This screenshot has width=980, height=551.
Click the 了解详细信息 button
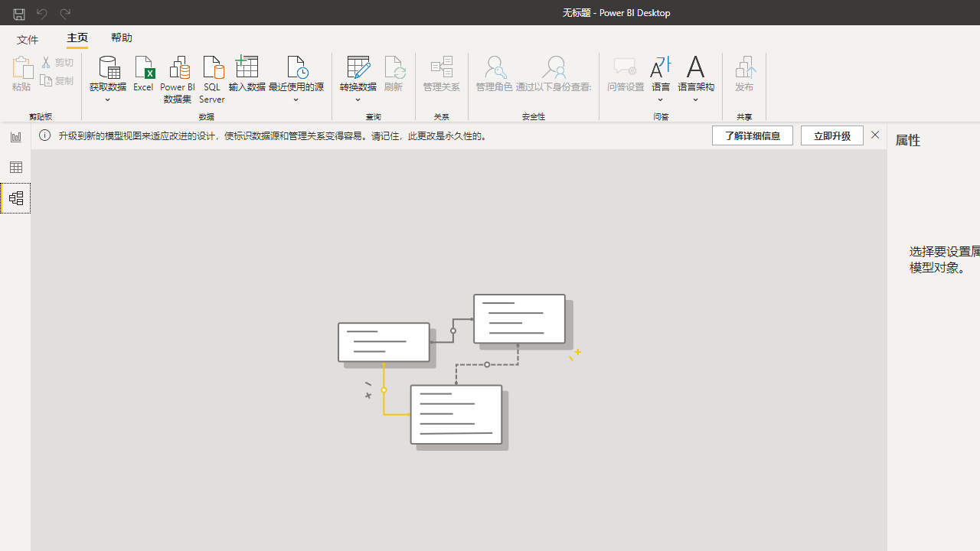(752, 135)
